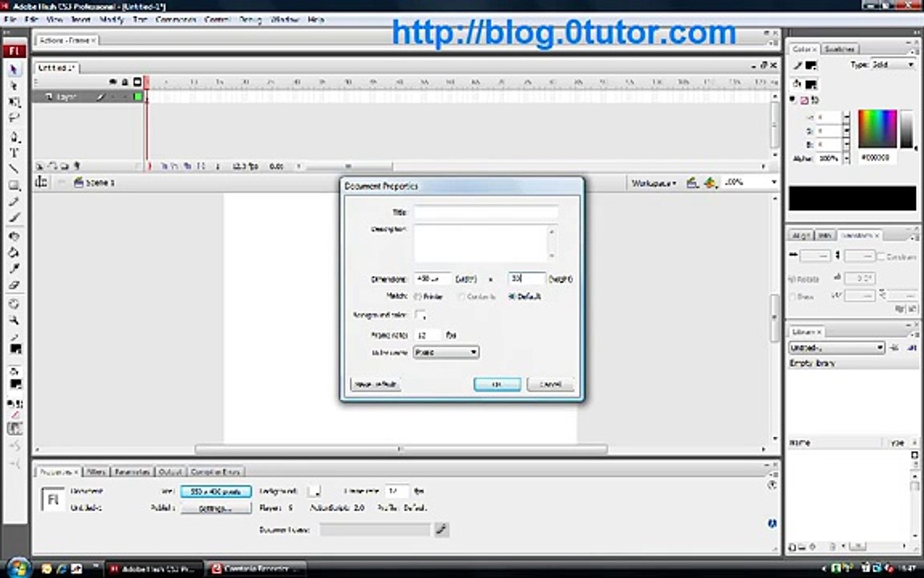Select the Eyedropper tool

(14, 268)
